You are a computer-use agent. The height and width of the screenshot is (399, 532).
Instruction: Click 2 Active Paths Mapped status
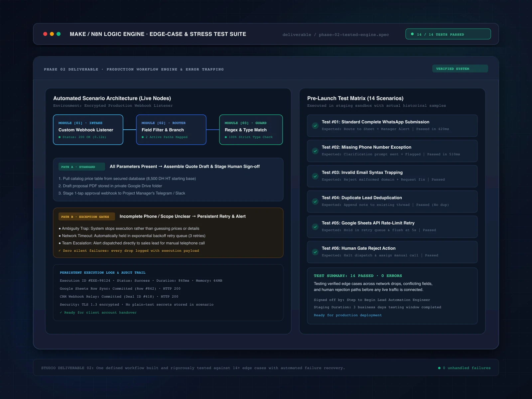coord(165,137)
